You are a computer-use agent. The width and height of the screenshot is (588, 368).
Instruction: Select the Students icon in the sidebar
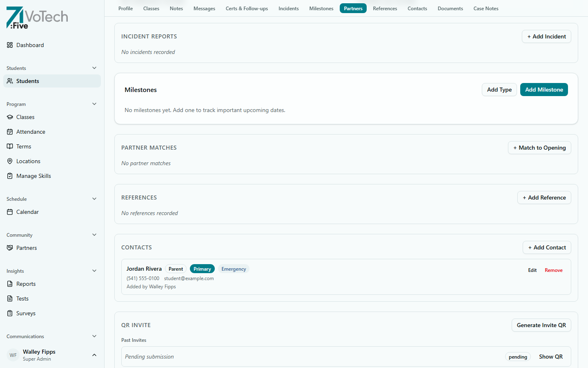pos(10,81)
